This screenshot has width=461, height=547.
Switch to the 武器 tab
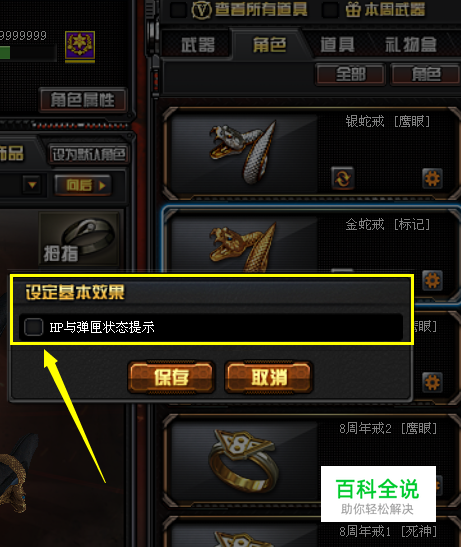(x=197, y=45)
